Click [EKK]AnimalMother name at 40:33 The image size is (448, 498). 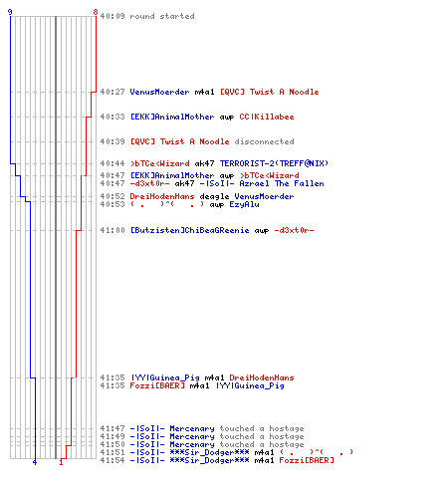coord(172,117)
